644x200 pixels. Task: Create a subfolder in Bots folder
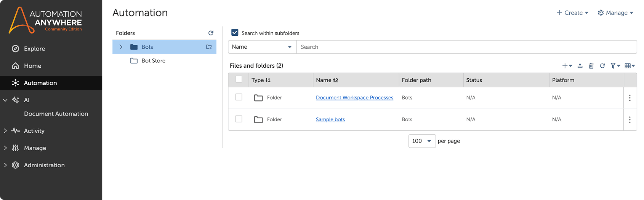[x=209, y=47]
